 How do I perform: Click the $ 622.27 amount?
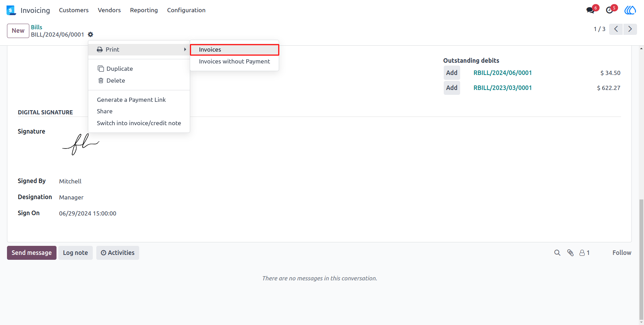point(608,88)
